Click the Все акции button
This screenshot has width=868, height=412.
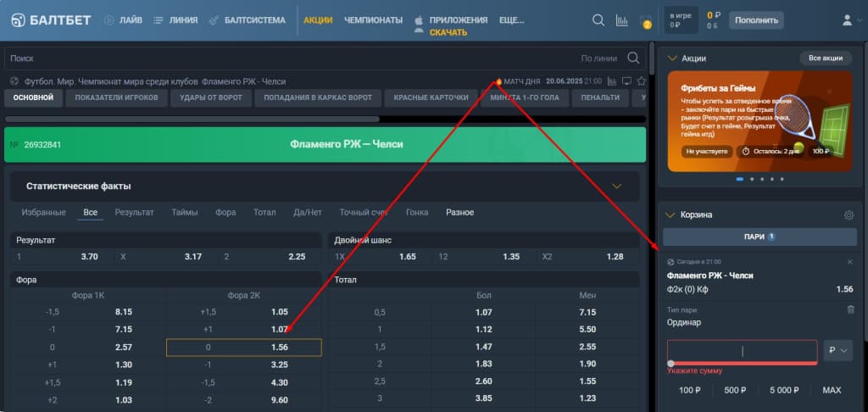826,58
